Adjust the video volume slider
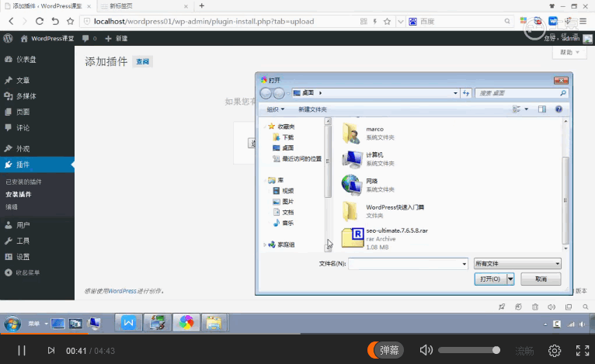 [469, 350]
